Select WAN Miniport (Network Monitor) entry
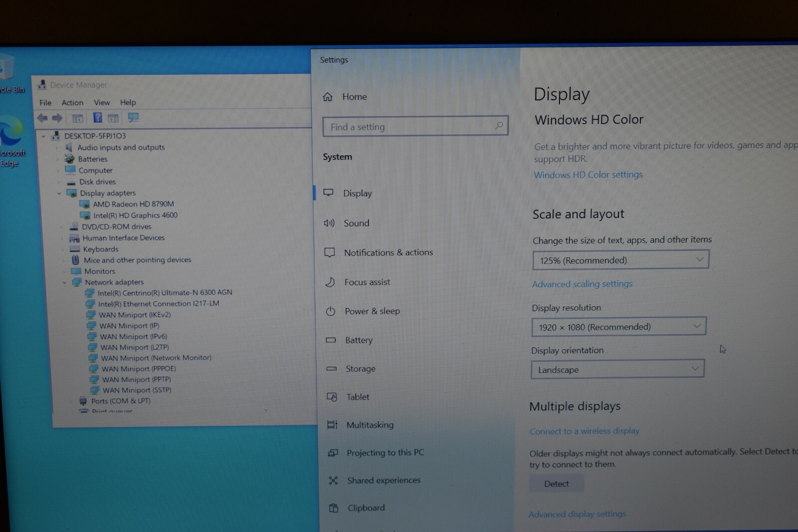This screenshot has width=798, height=532. (x=156, y=358)
